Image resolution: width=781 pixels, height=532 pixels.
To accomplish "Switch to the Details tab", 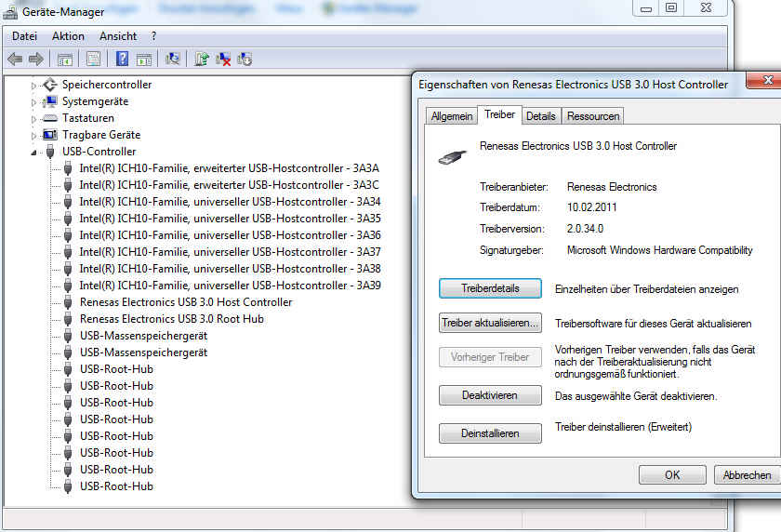I will point(541,116).
